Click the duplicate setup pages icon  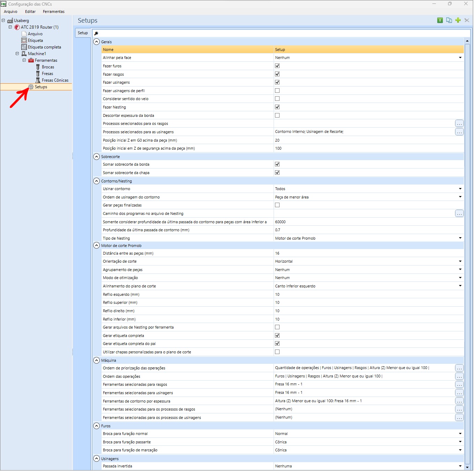[x=449, y=20]
